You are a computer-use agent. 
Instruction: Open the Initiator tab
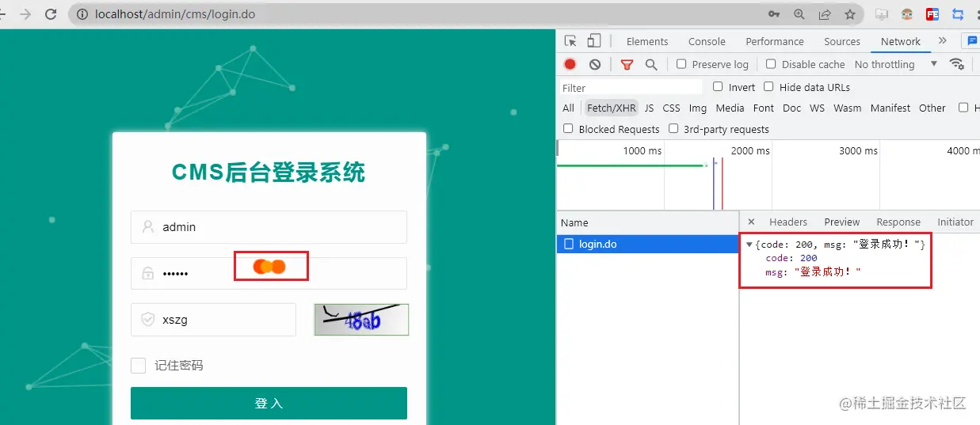955,222
